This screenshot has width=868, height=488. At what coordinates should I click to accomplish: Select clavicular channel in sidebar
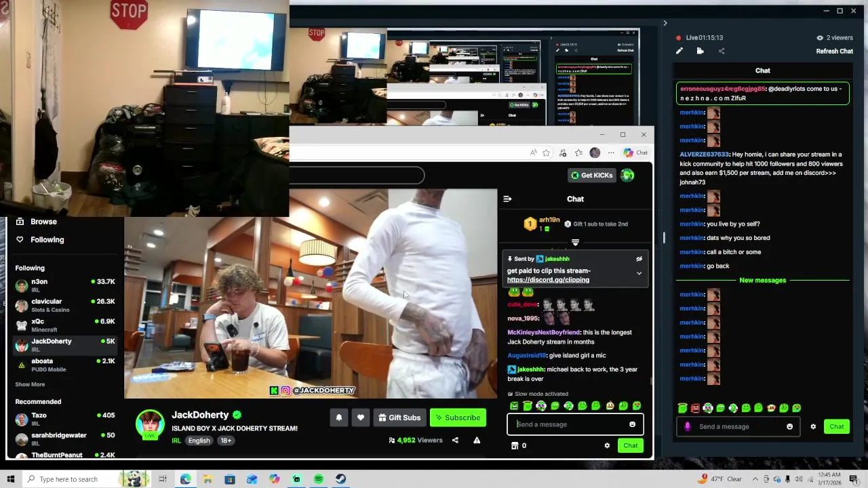pos(64,305)
